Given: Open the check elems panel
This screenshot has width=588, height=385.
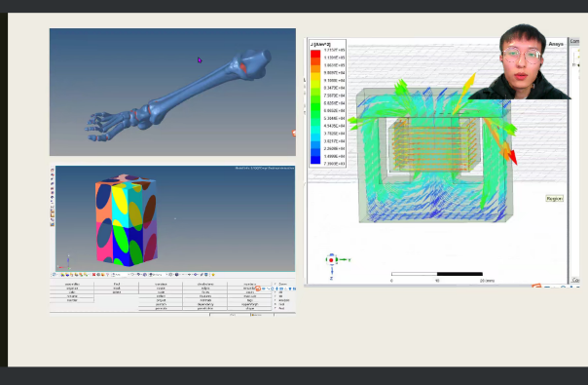Looking at the screenshot, I should tap(205, 284).
